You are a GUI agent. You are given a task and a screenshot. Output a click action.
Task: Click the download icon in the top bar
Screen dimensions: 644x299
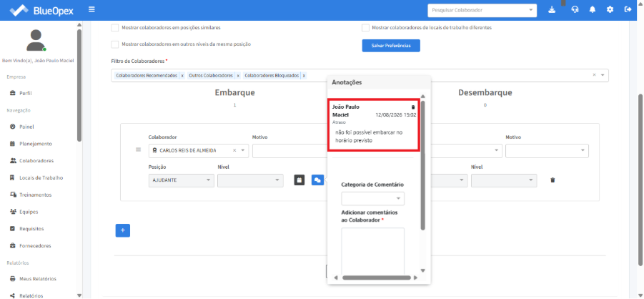coord(552,10)
